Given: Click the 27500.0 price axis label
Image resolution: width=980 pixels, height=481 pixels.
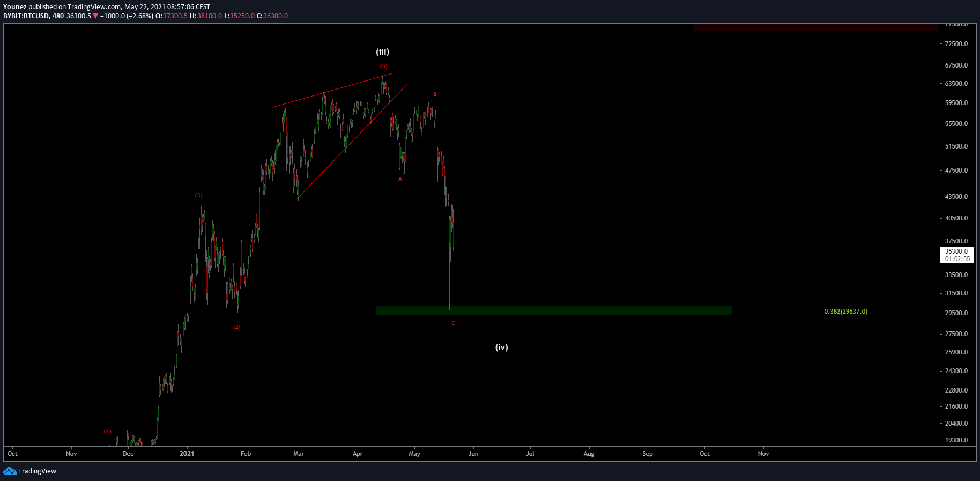Looking at the screenshot, I should [956, 334].
